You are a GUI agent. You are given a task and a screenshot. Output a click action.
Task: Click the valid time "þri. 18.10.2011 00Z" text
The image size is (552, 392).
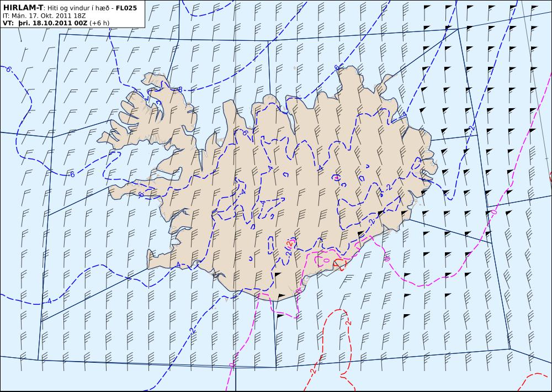(x=53, y=23)
